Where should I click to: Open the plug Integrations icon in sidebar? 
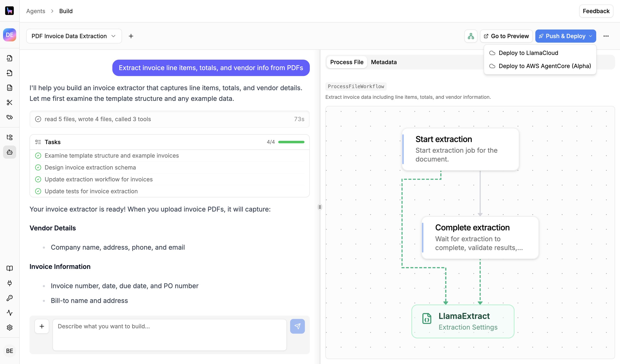tap(10, 283)
